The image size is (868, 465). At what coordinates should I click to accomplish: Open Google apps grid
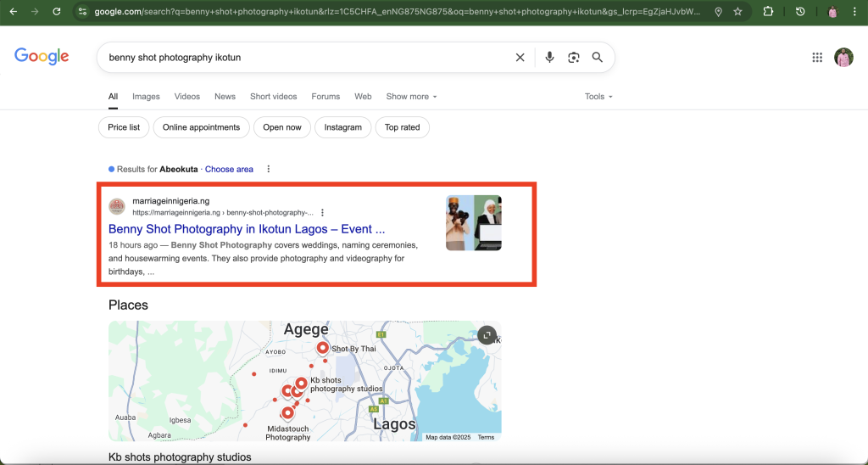point(817,57)
